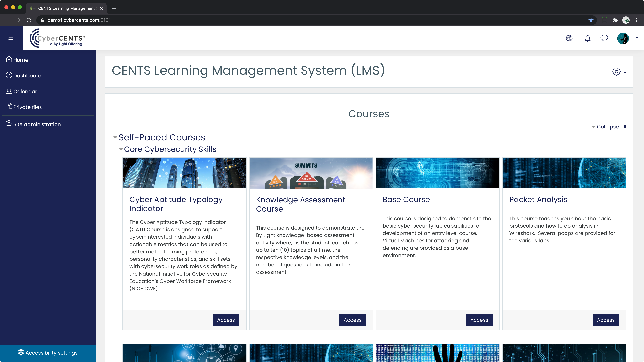The width and height of the screenshot is (644, 362).
Task: Click the Core Cybersecurity Skills heading link
Action: (170, 149)
